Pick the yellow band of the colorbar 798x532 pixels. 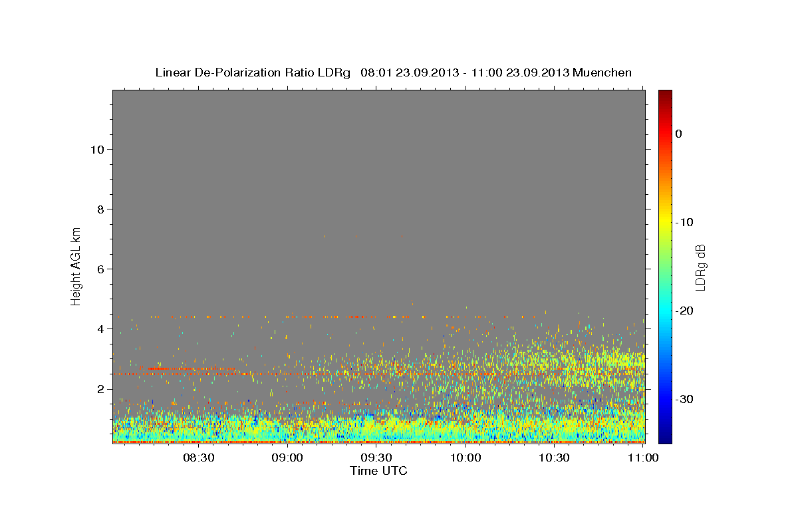(665, 222)
